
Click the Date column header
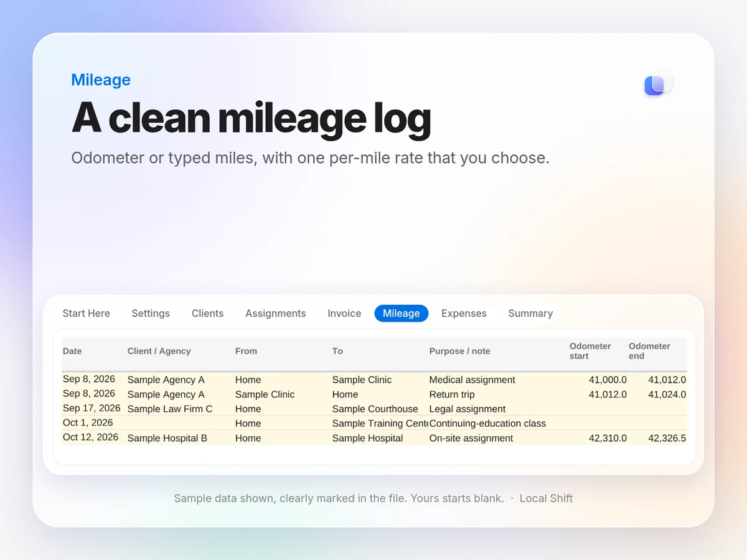72,351
